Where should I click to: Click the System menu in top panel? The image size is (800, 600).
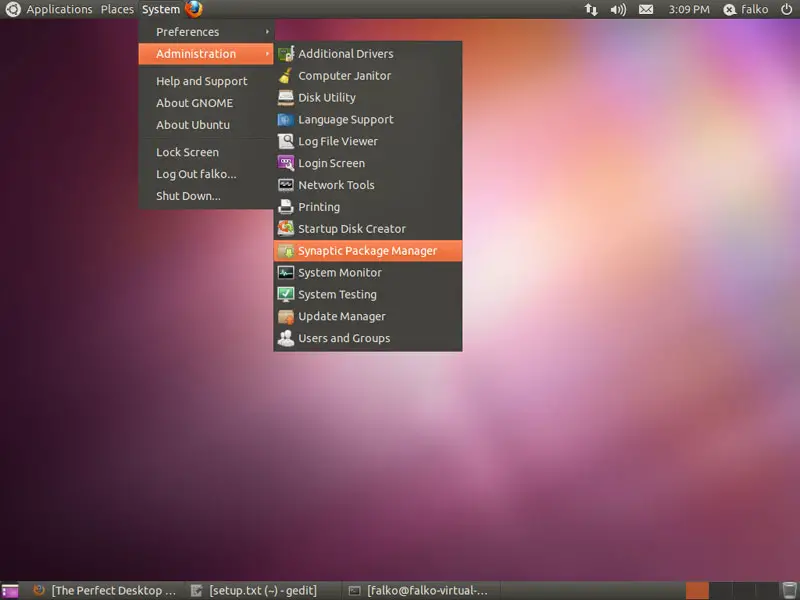(161, 9)
